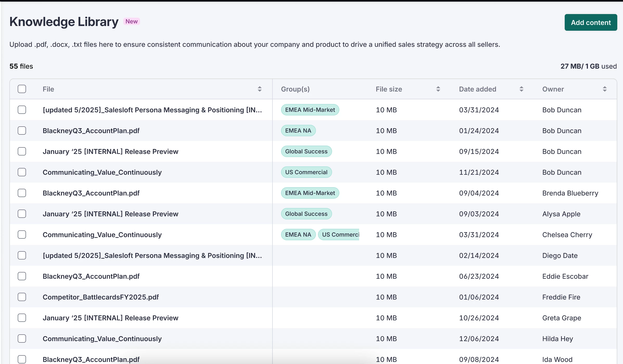Viewport: 623px width, 364px height.
Task: Open Competitor_BattlecardsFY2025.pdf file name
Action: click(x=100, y=297)
